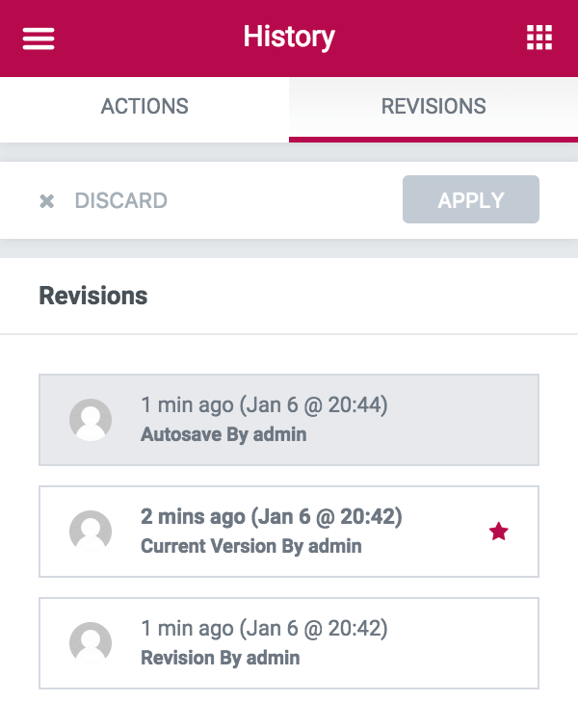
Task: Switch to the Actions tab
Action: pos(144,106)
